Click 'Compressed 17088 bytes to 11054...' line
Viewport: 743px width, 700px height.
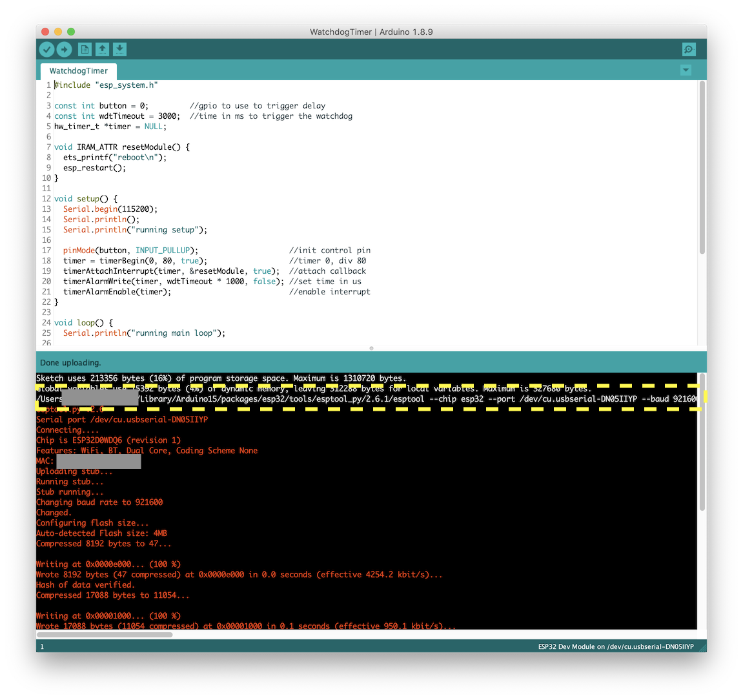click(x=113, y=596)
